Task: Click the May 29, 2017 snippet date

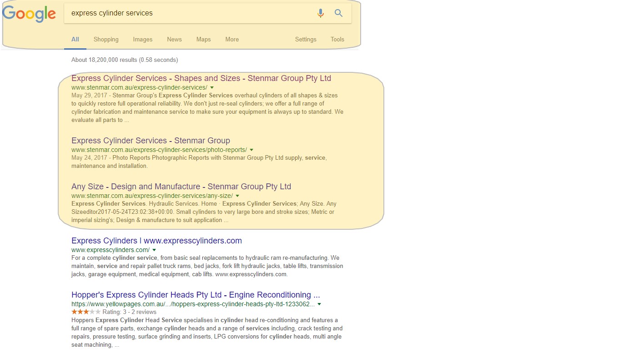Action: point(89,96)
